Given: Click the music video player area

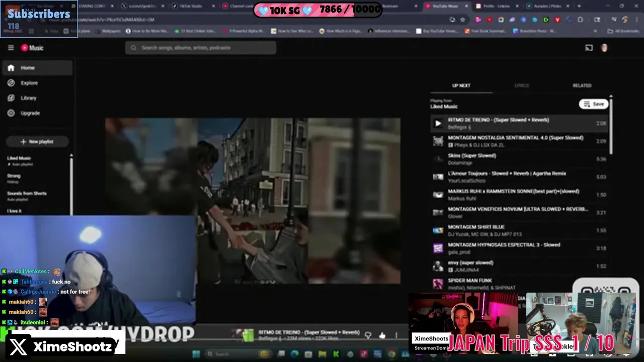Looking at the screenshot, I should (x=253, y=201).
